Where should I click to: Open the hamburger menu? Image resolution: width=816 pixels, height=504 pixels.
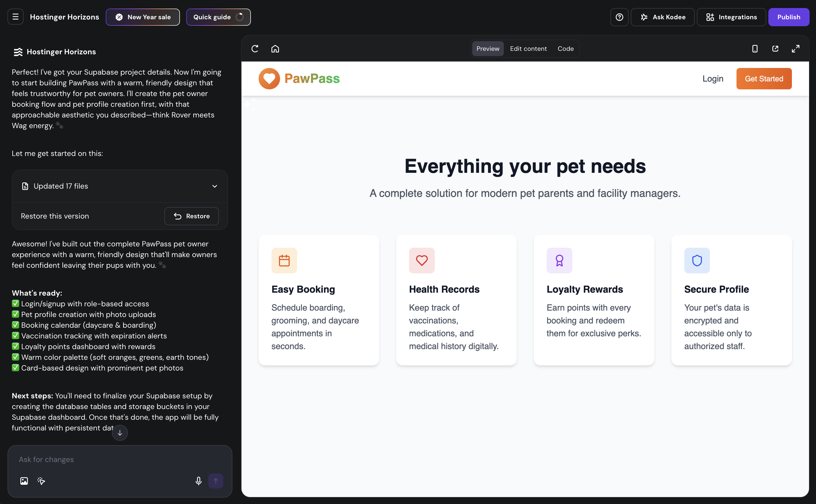coord(15,16)
